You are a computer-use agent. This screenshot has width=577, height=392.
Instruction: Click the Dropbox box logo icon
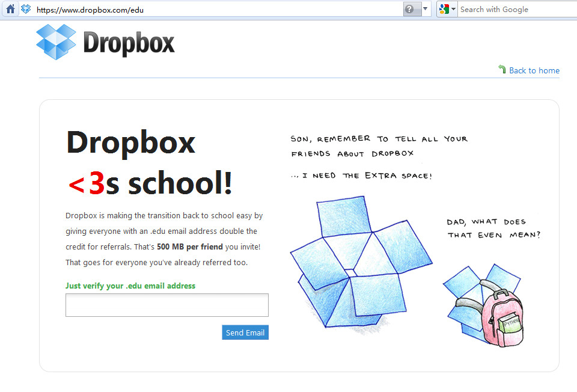(x=56, y=42)
